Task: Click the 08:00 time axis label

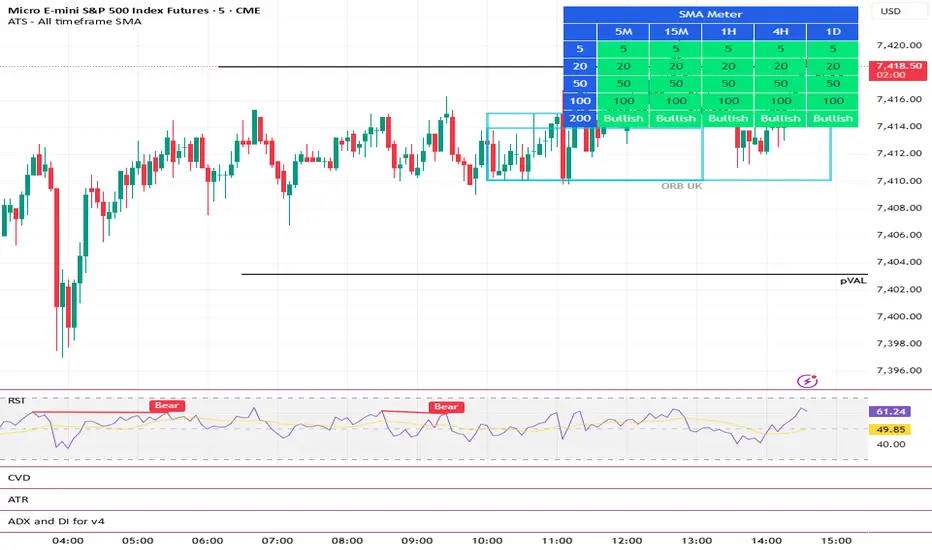Action: tap(347, 540)
